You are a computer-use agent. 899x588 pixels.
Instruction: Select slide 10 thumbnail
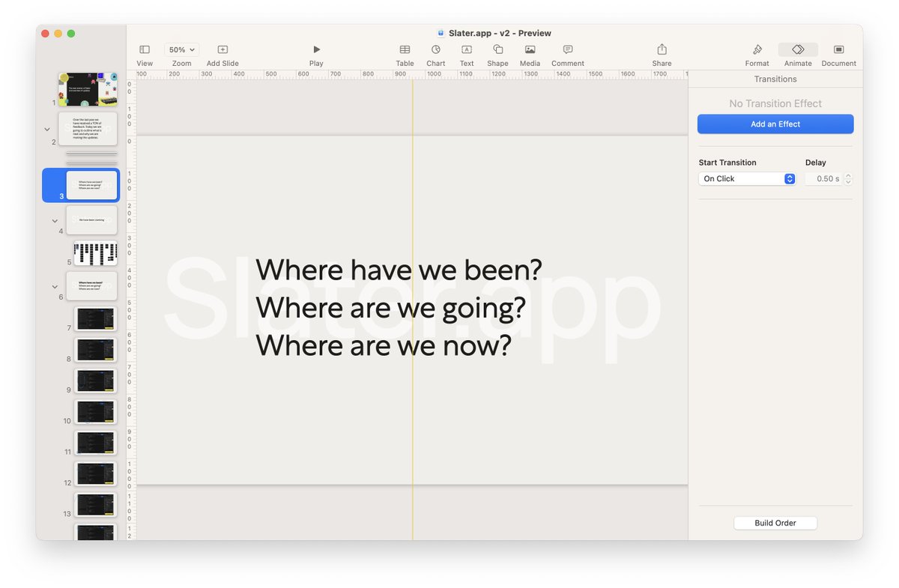95,411
